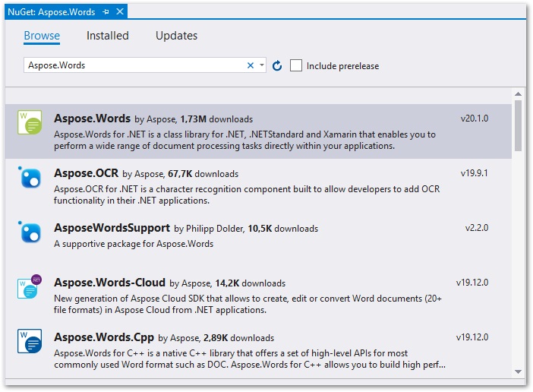Enable Include prerelease checkbox
533x392 pixels.
coord(296,66)
